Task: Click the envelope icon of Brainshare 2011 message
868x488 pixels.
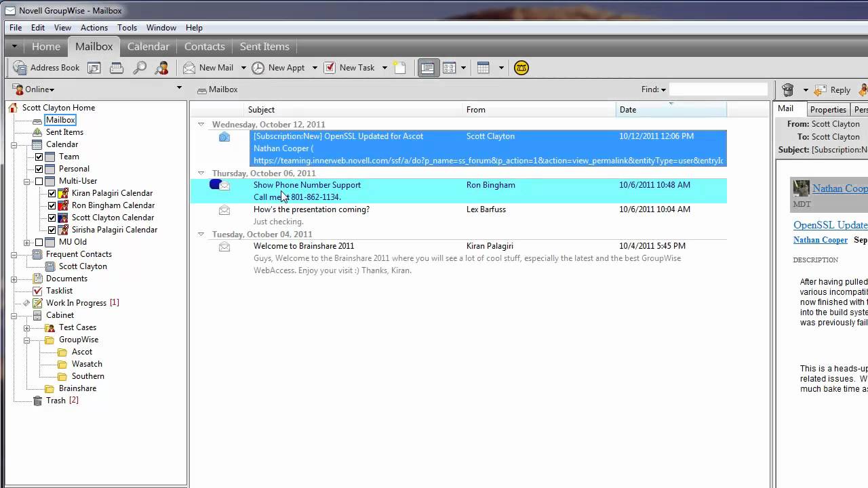Action: pos(224,247)
